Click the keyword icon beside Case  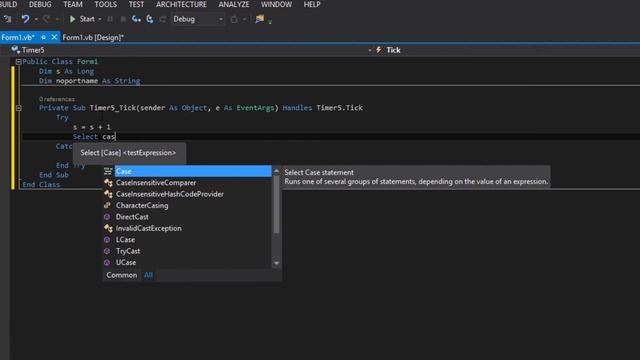pyautogui.click(x=108, y=171)
